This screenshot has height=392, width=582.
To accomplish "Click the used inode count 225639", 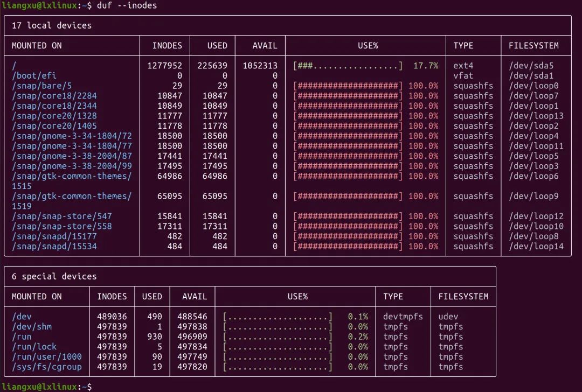I will click(x=212, y=66).
